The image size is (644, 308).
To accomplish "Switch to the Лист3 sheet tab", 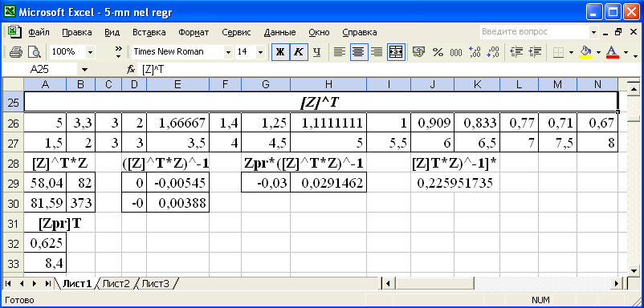I will pos(156,283).
